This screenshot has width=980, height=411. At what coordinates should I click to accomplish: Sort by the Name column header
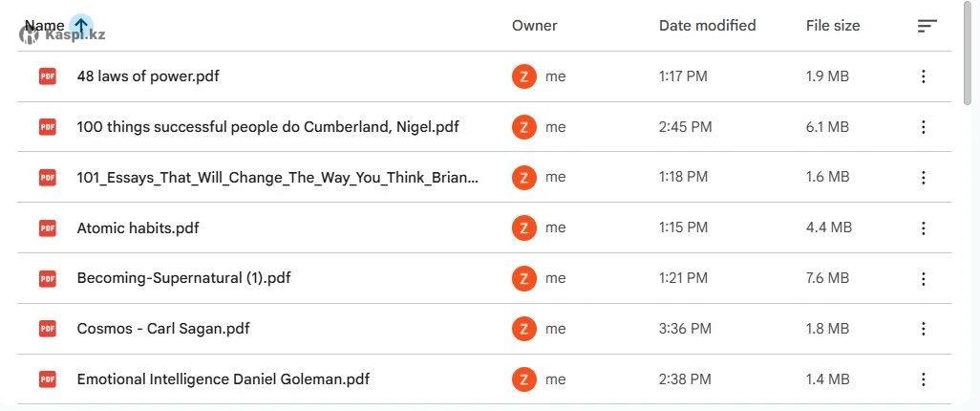(x=44, y=26)
